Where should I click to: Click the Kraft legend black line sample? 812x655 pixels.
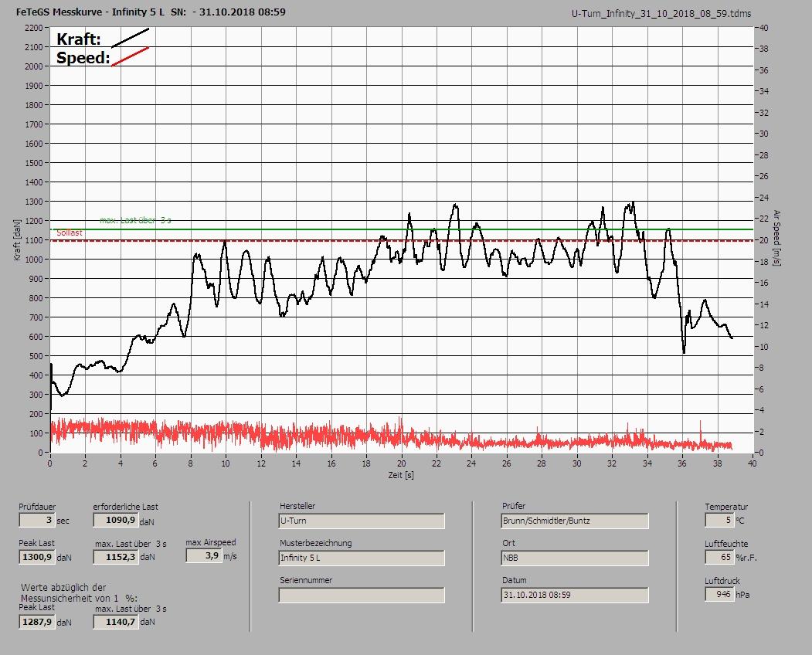pos(131,38)
